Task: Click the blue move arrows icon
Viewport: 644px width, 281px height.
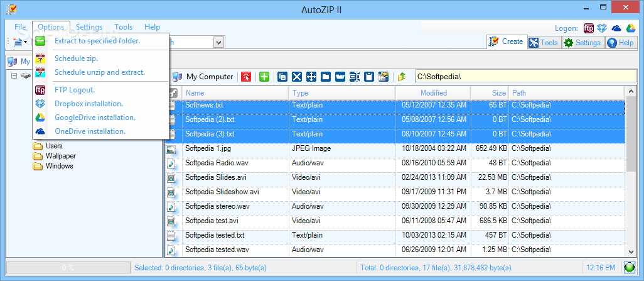Action: 311,77
